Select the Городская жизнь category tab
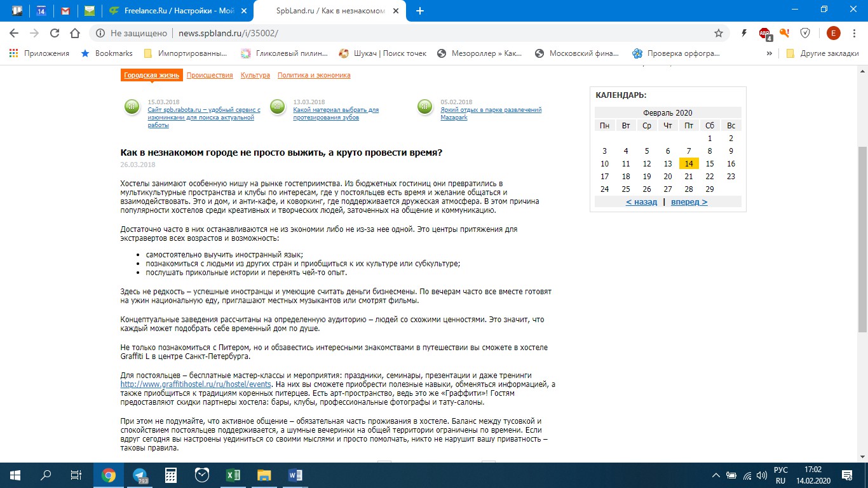 152,75
